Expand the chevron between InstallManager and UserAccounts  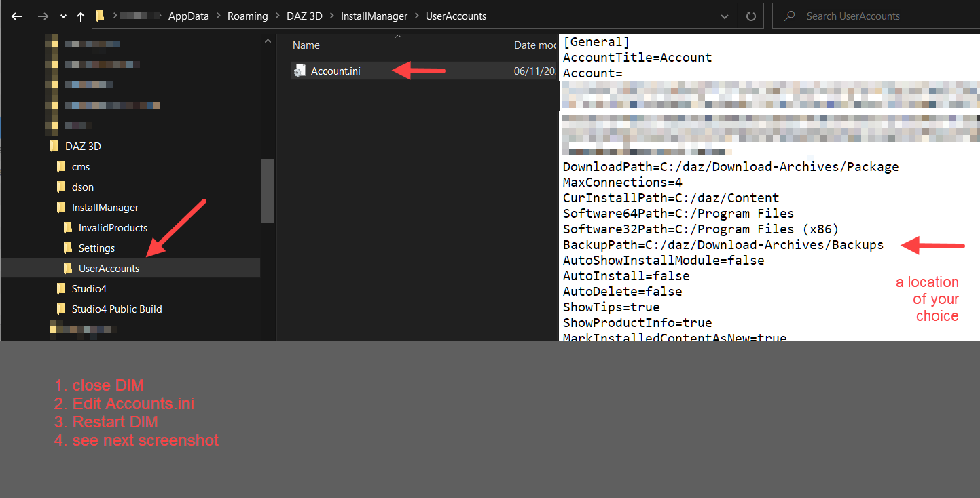click(x=417, y=16)
